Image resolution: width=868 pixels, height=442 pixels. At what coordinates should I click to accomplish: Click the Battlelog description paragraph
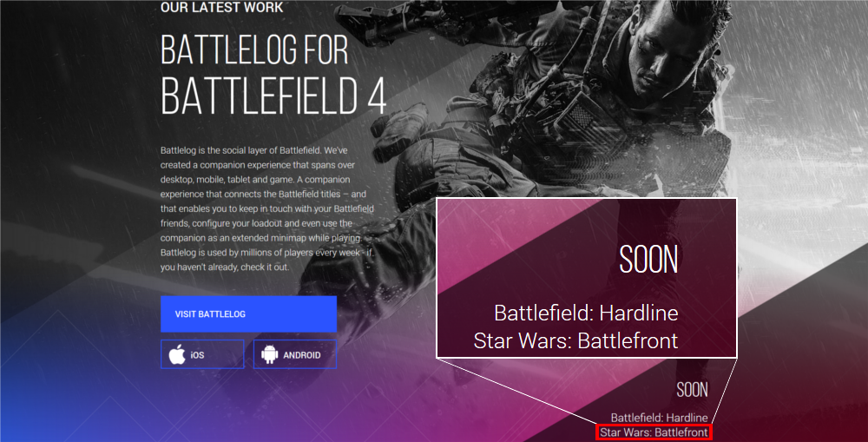[267, 208]
